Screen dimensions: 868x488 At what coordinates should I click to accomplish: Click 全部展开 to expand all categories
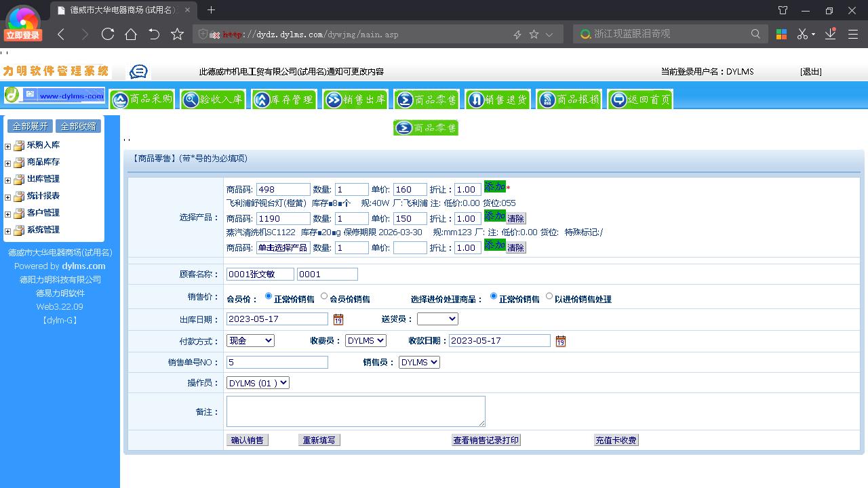(30, 125)
